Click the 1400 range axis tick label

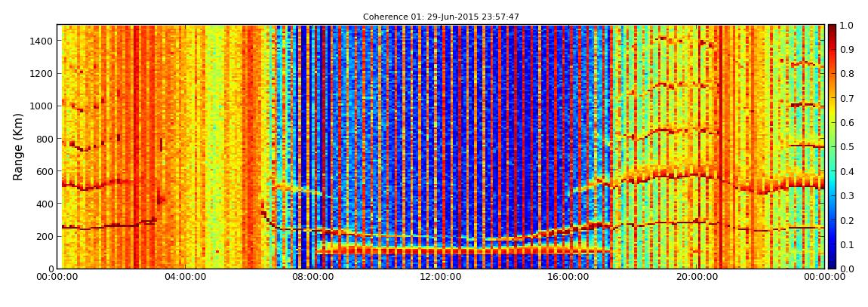tap(43, 41)
